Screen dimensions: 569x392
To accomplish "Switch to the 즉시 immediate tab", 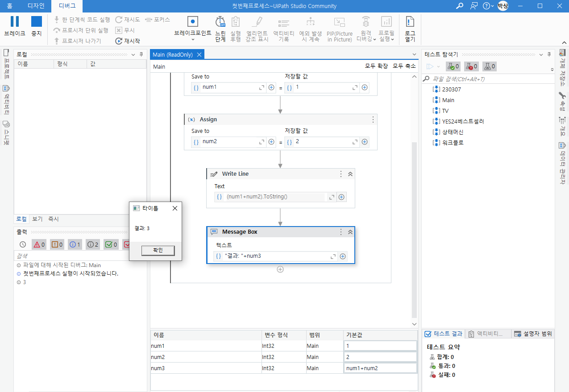I will [54, 219].
